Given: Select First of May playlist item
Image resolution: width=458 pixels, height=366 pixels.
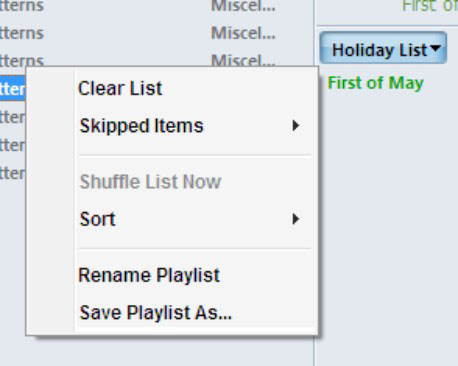Looking at the screenshot, I should (x=376, y=83).
